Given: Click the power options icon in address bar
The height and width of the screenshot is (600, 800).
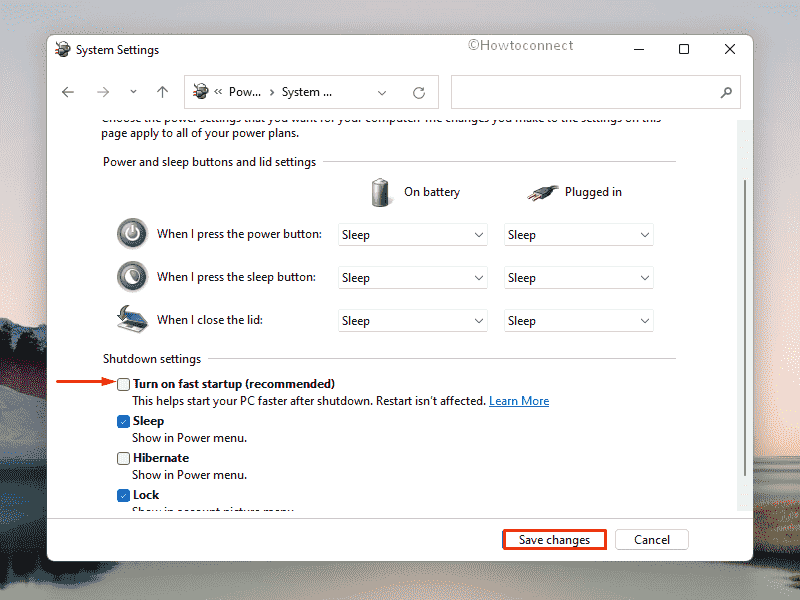Looking at the screenshot, I should (201, 91).
